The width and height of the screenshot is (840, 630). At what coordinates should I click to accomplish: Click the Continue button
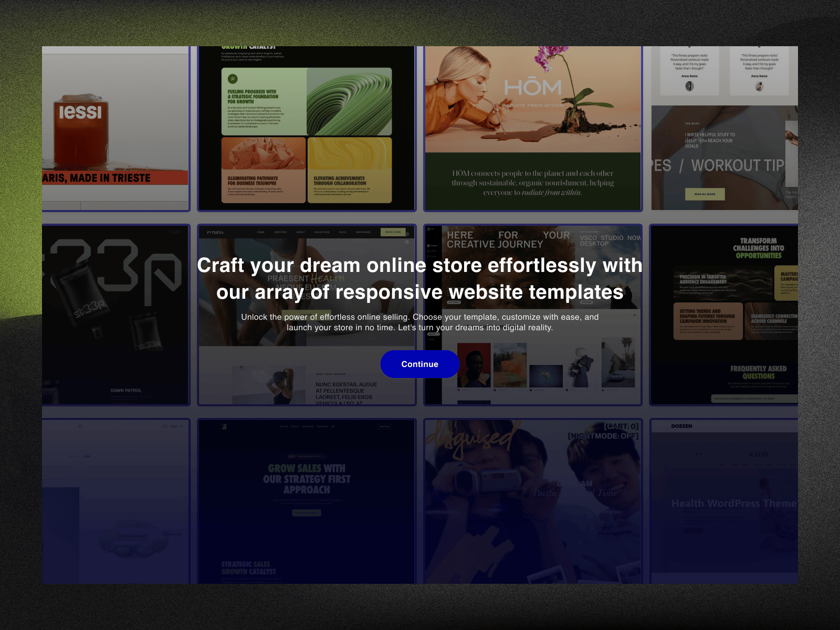419,364
